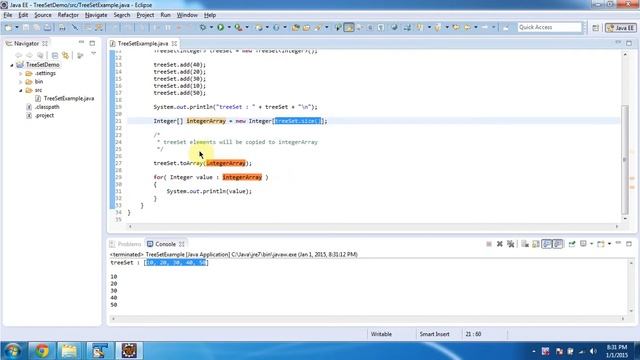Image resolution: width=640 pixels, height=360 pixels.
Task: Select the Navigator view tab
Action: (26, 43)
